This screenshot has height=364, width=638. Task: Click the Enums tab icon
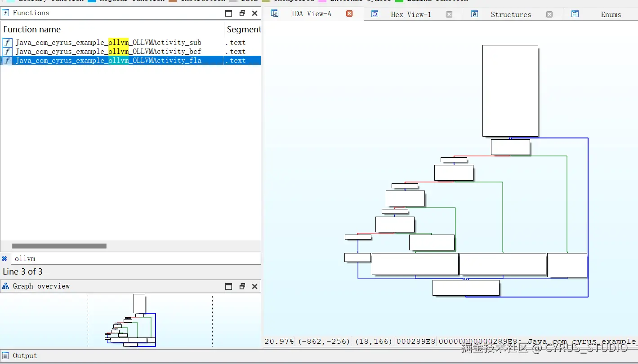575,14
